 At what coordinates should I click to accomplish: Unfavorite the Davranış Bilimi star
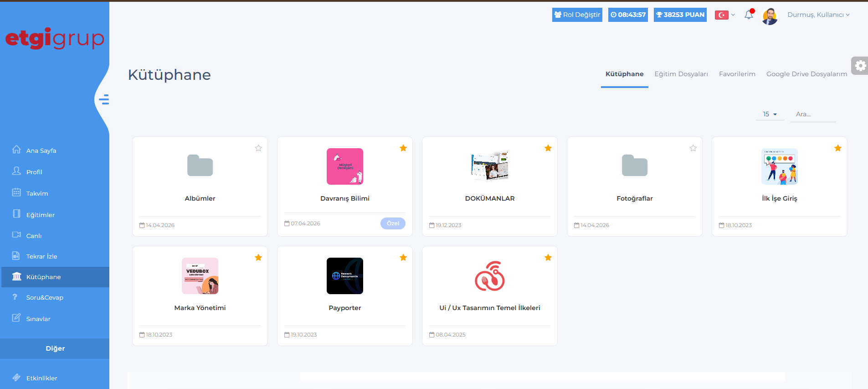403,148
